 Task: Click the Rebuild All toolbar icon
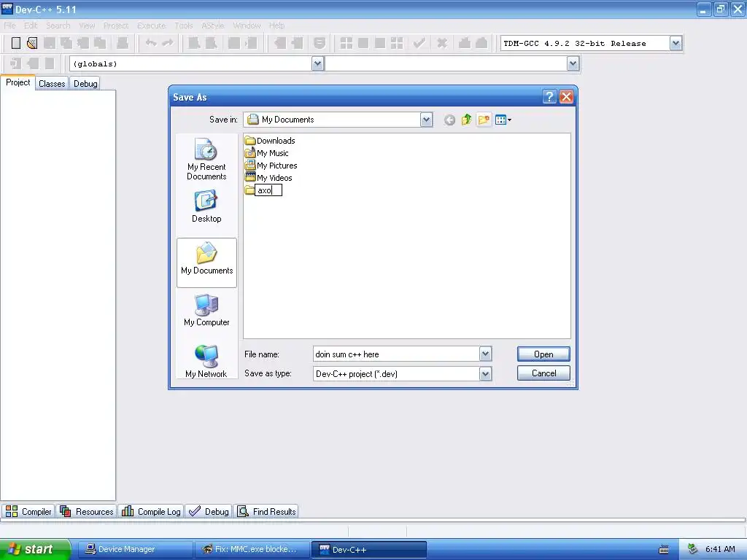[x=397, y=43]
